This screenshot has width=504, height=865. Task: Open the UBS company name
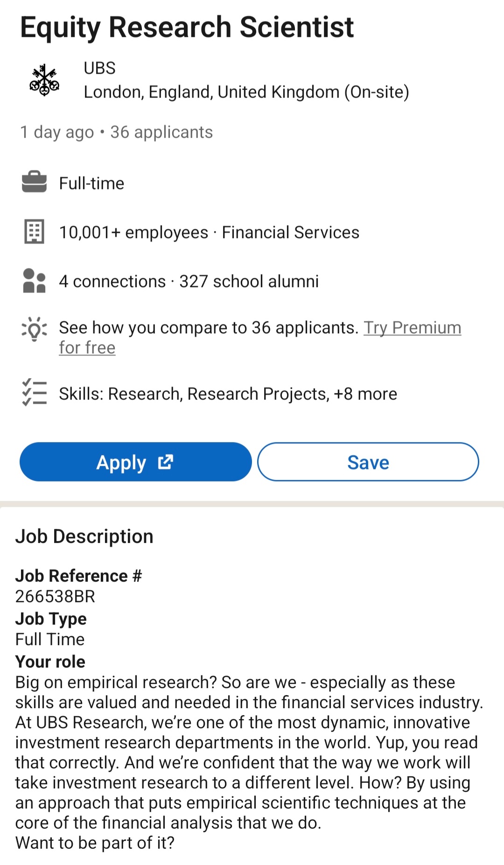[x=99, y=68]
